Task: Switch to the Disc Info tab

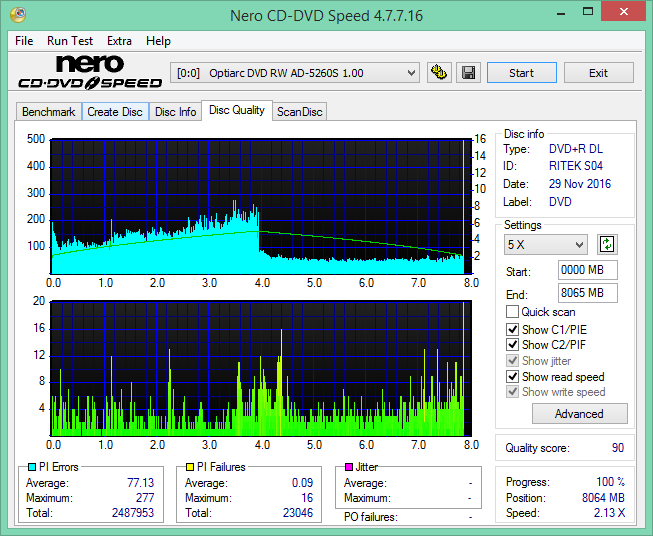Action: [x=175, y=112]
